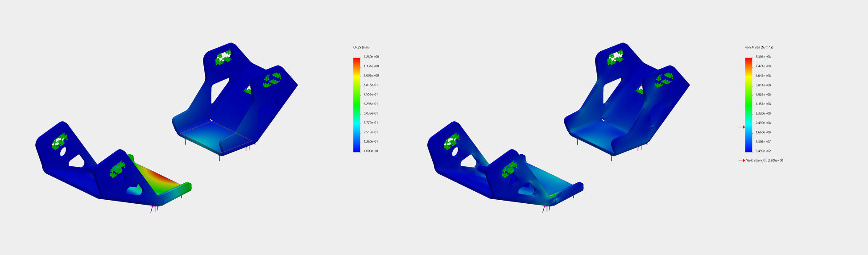The image size is (868, 255).
Task: Click the 3.499e+02 minimum stress label
Action: click(x=763, y=151)
